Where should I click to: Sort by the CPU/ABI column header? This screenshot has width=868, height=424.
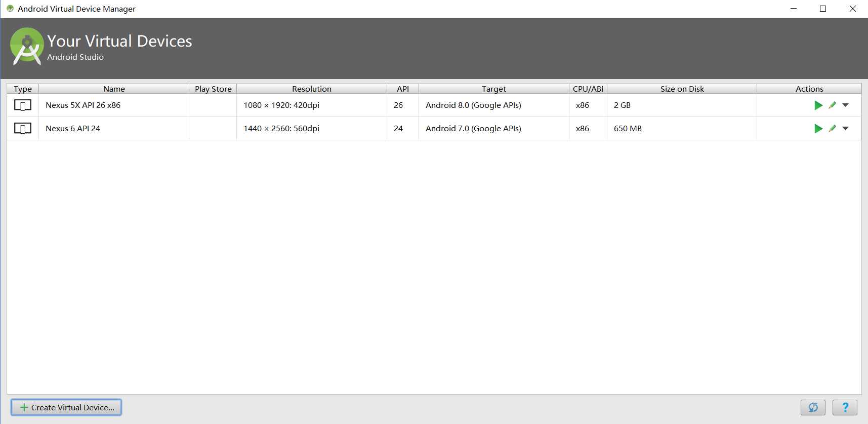588,89
